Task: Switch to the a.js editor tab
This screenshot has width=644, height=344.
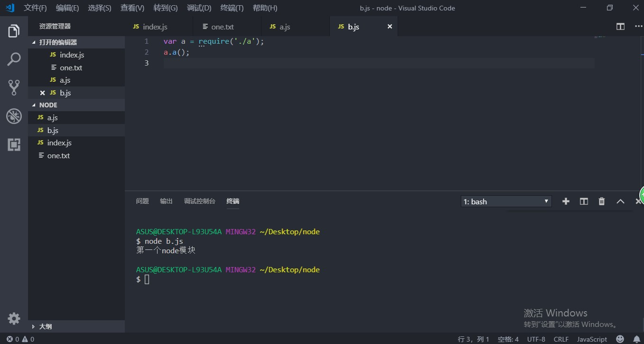Action: [296, 27]
